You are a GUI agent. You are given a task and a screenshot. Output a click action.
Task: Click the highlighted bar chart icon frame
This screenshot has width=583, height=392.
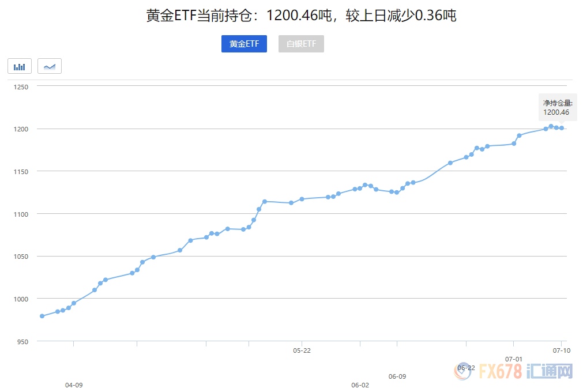click(19, 66)
